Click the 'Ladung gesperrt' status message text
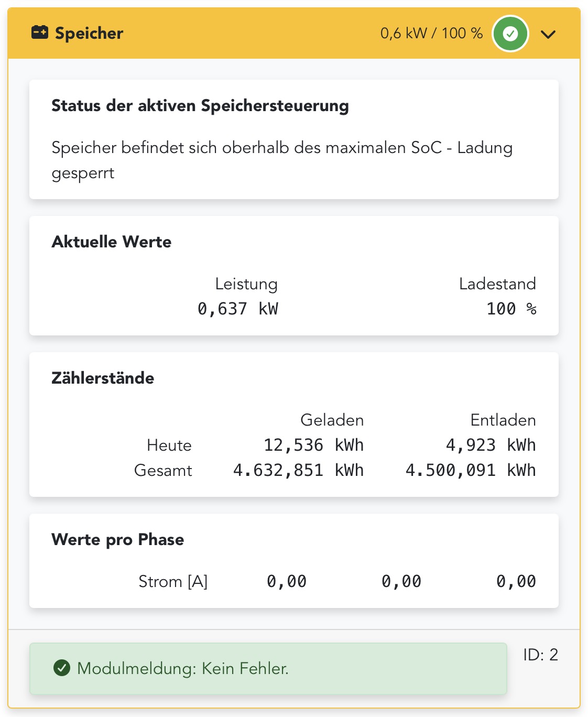Image resolution: width=588 pixels, height=717 pixels. [x=281, y=160]
